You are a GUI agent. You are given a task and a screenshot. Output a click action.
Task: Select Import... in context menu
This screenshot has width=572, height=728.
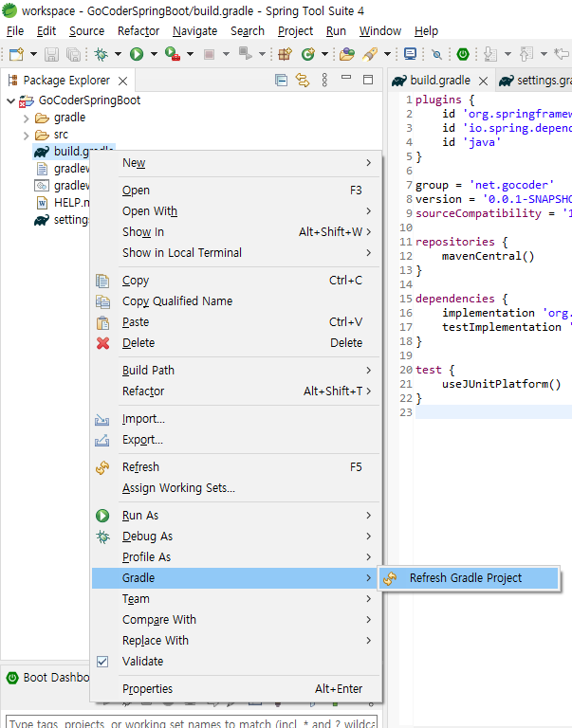point(236,419)
